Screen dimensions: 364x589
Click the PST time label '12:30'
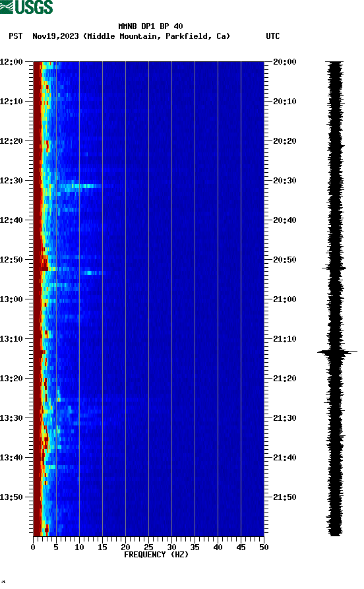tap(11, 181)
